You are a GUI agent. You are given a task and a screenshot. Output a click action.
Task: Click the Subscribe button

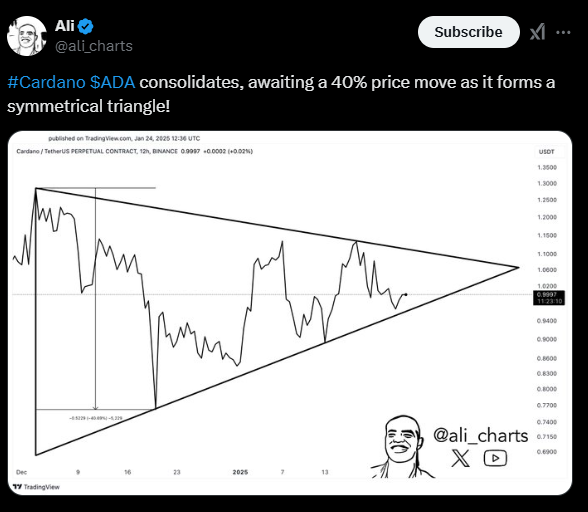click(x=468, y=32)
